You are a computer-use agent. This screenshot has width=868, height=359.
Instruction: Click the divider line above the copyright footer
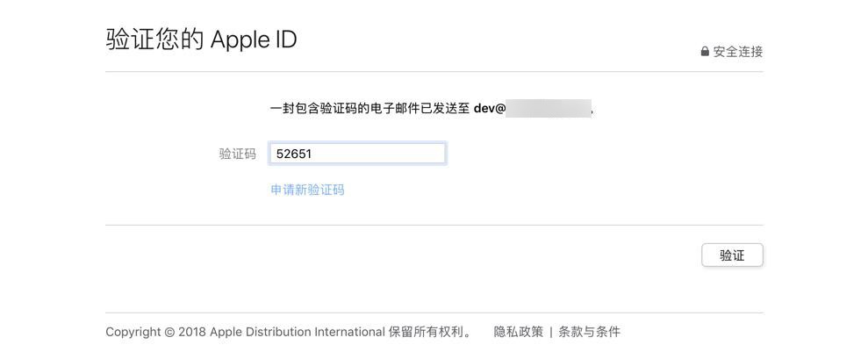[434, 312]
